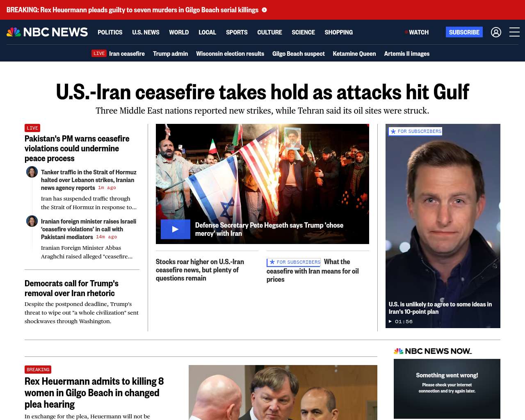Open the Watch live link

tap(417, 32)
